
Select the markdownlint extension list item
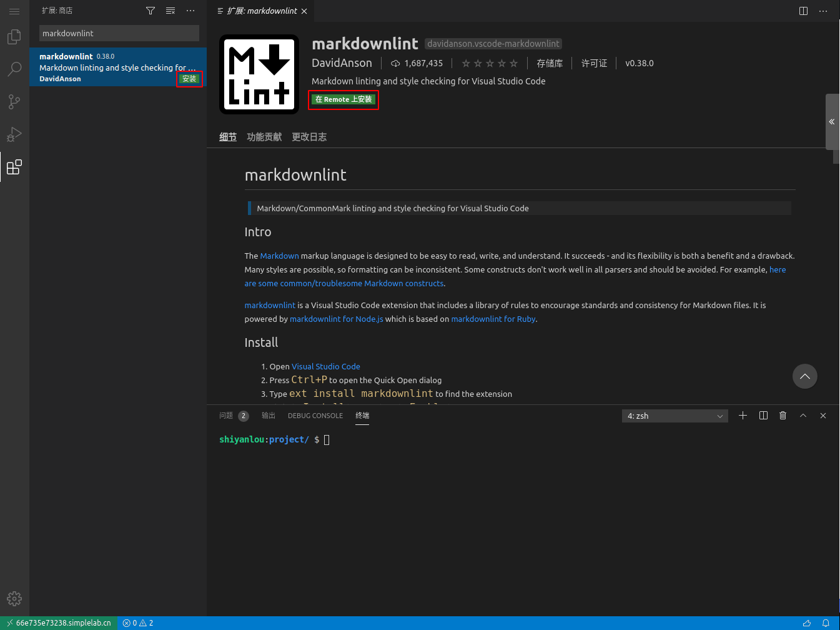(x=118, y=67)
